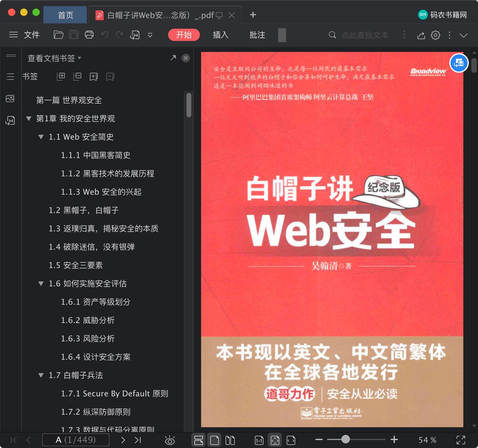
Task: Click the floating blue convert button
Action: 459,63
